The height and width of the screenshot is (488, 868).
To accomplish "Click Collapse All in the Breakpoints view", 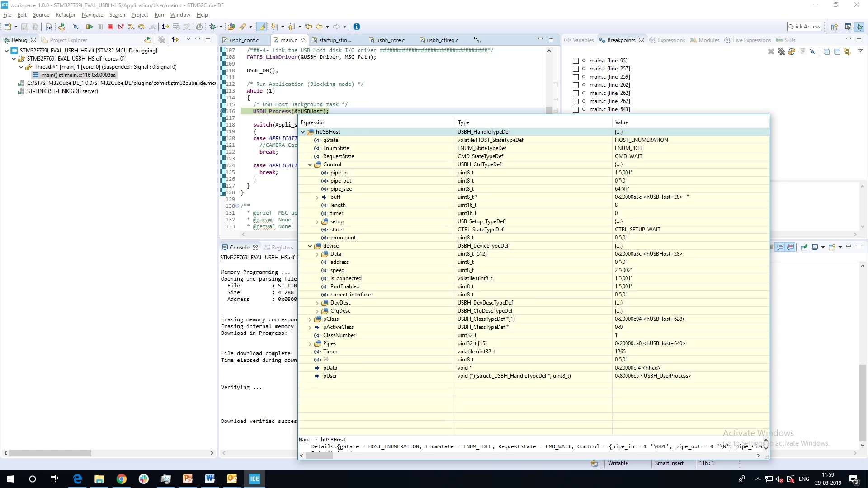I will coord(837,52).
